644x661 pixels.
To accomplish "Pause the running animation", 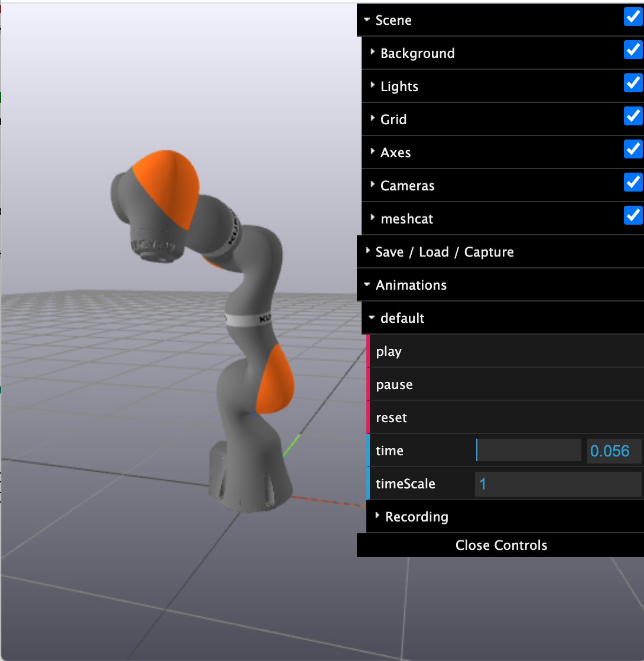I will 393,384.
